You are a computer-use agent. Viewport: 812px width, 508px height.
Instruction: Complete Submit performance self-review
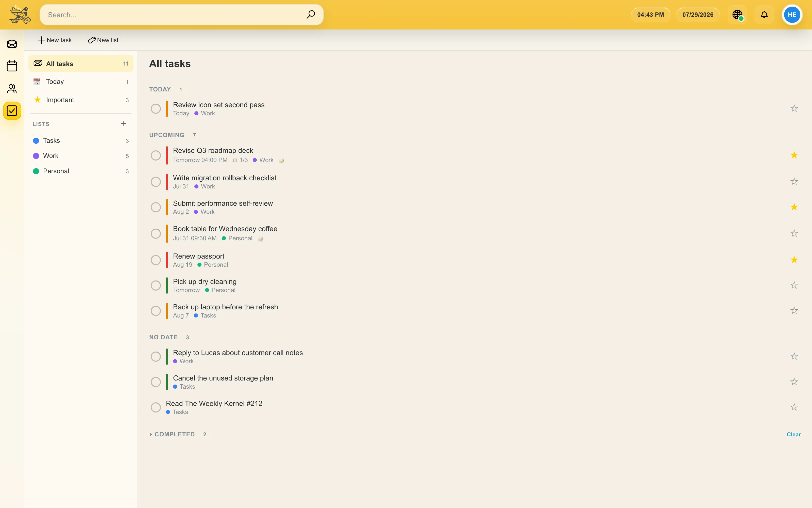click(x=156, y=207)
